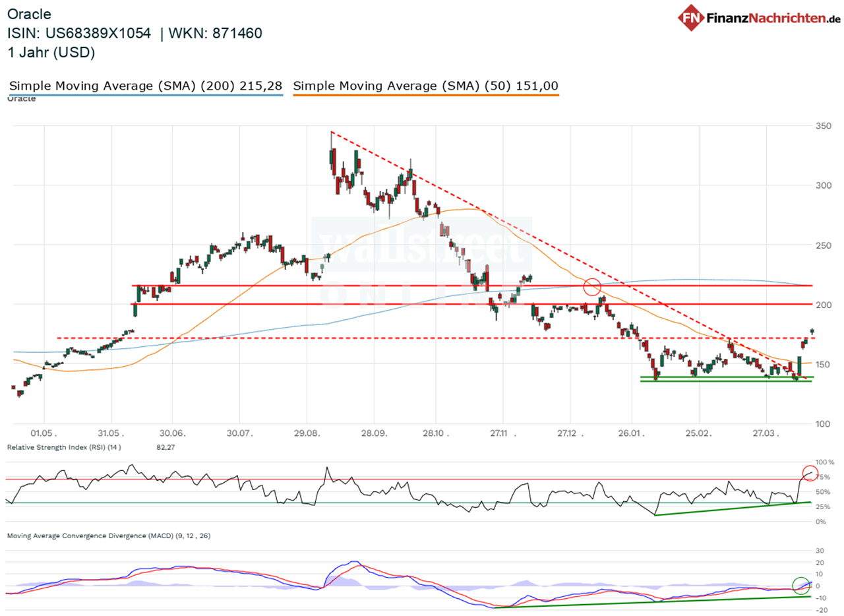Click the green circle on the MACD crossover
The height and width of the screenshot is (616, 844).
click(x=801, y=584)
